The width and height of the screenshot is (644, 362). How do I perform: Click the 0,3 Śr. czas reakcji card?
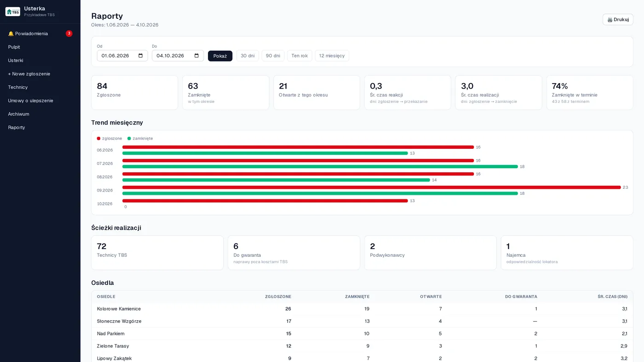(408, 92)
